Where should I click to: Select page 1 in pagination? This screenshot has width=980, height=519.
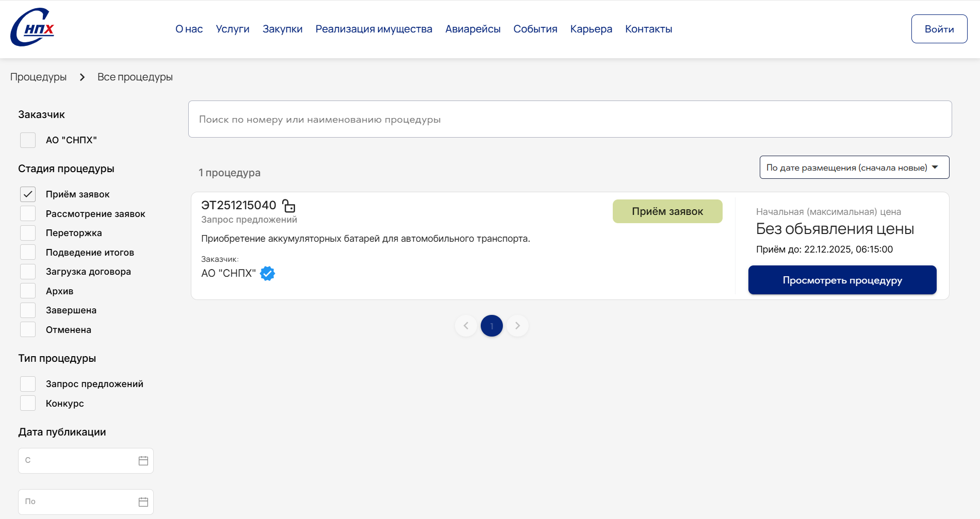(492, 326)
